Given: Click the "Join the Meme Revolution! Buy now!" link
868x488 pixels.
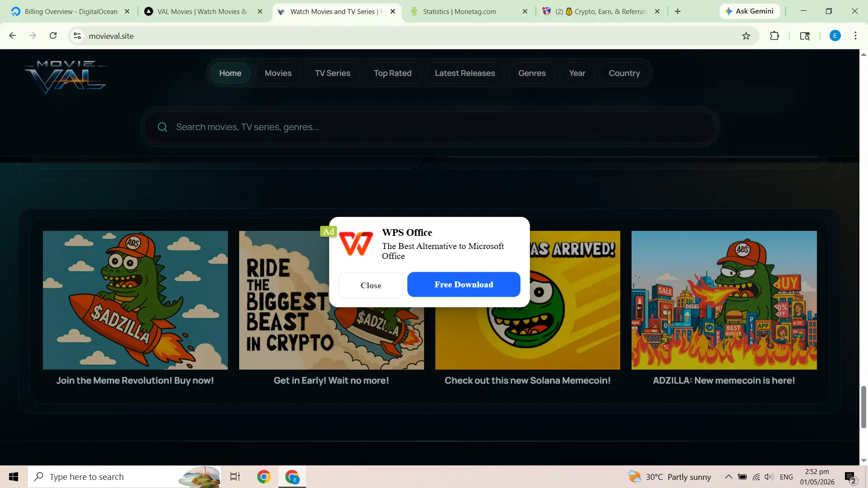Looking at the screenshot, I should 135,380.
